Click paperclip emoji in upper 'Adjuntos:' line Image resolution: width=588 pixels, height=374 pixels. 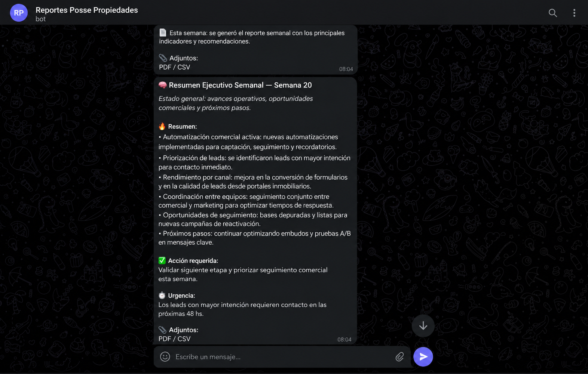[x=163, y=58]
